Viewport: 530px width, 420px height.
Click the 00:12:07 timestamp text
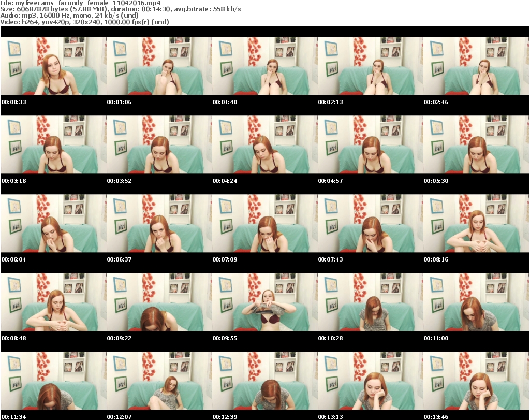[x=119, y=417]
